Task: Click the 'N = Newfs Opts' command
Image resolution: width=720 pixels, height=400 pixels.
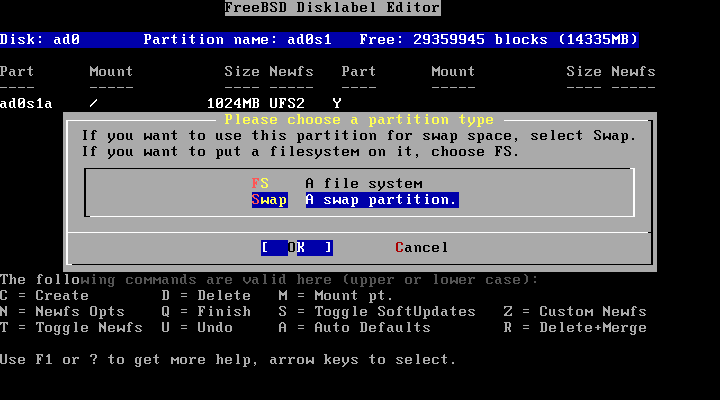Action: 62,312
